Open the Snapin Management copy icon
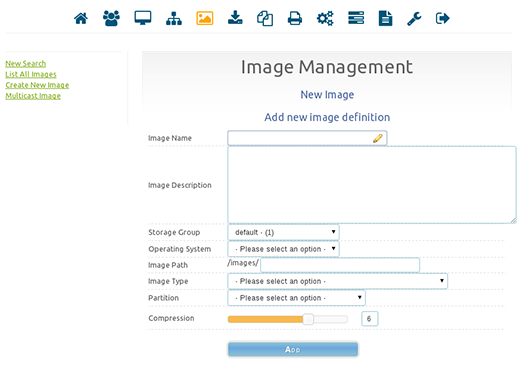 [x=265, y=18]
